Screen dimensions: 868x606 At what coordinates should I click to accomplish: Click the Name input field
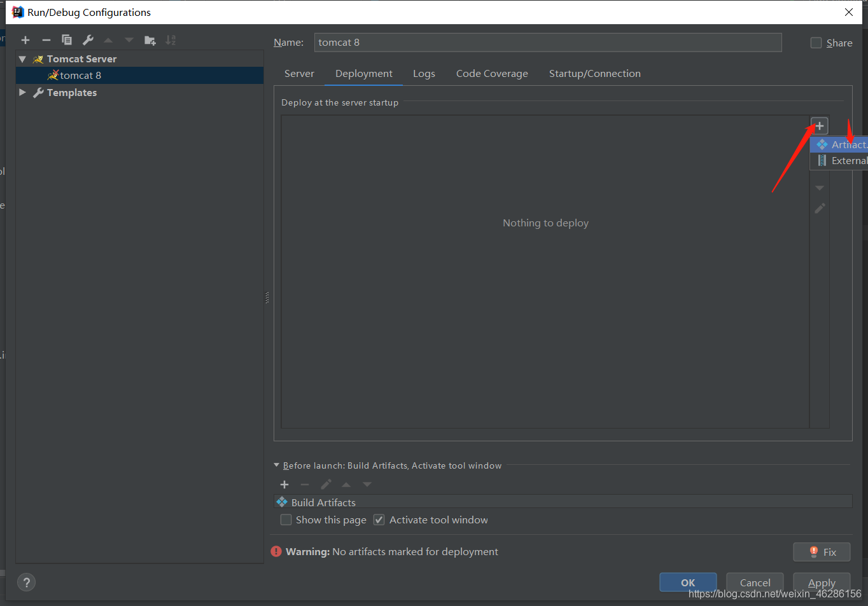(548, 43)
